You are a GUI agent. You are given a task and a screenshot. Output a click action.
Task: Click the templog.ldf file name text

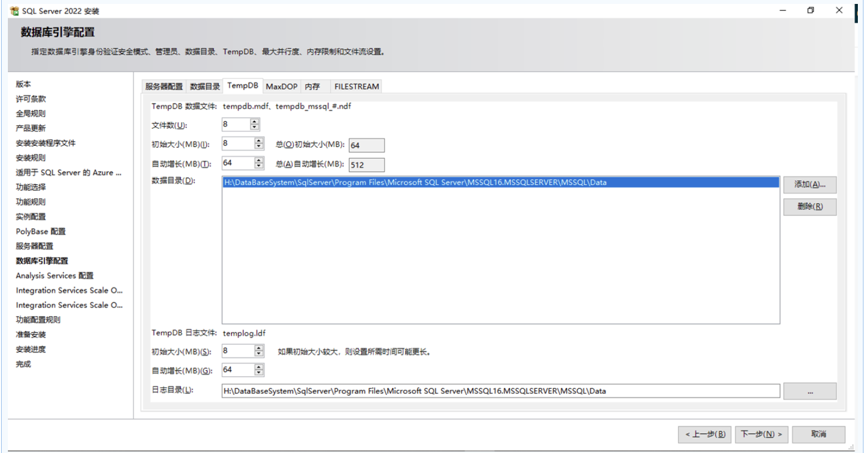click(x=244, y=333)
